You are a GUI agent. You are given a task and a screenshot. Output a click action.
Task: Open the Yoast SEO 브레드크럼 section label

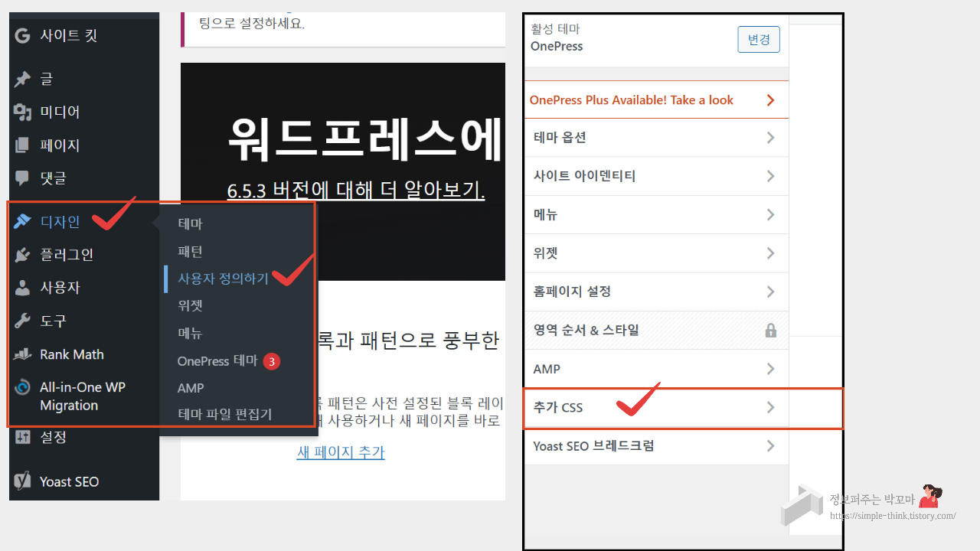pyautogui.click(x=593, y=446)
